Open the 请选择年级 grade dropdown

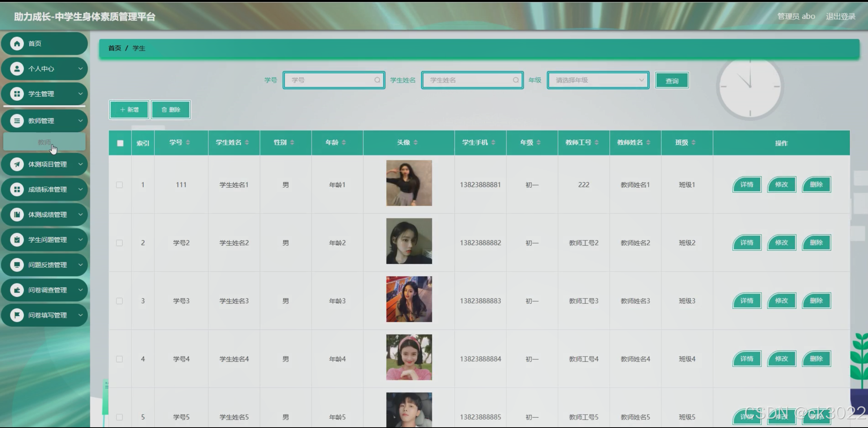(x=598, y=80)
